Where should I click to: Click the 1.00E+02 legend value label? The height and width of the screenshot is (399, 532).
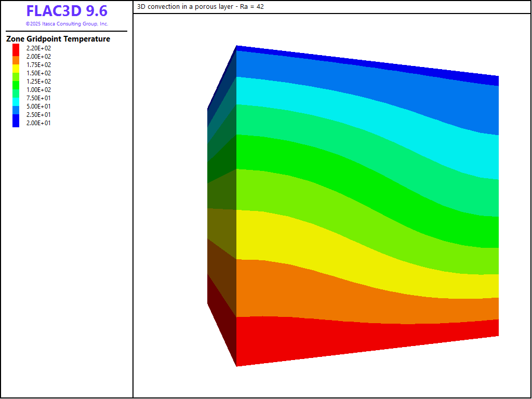38,90
